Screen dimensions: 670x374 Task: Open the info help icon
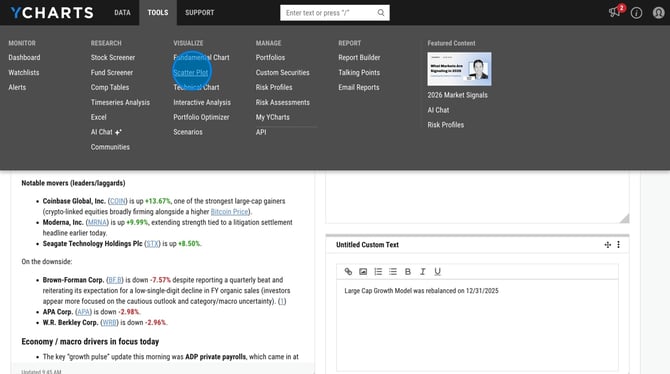click(636, 13)
